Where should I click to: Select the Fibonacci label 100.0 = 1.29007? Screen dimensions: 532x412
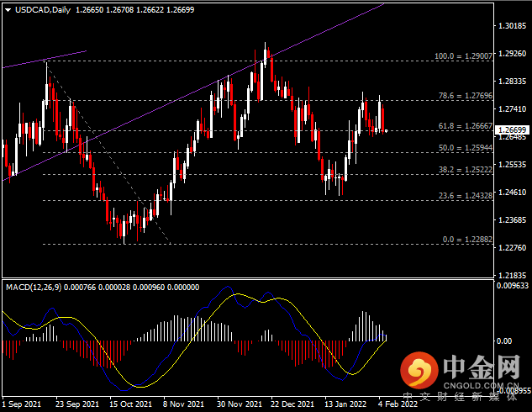pyautogui.click(x=463, y=56)
